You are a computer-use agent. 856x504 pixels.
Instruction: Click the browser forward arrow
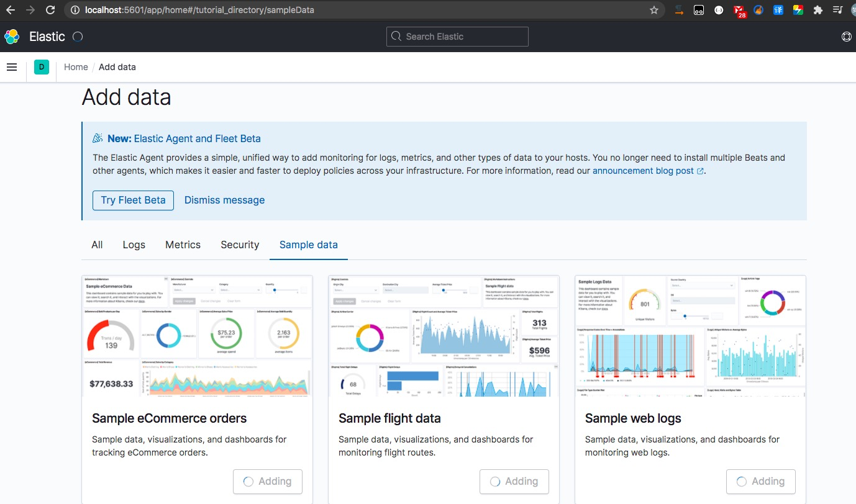point(30,10)
